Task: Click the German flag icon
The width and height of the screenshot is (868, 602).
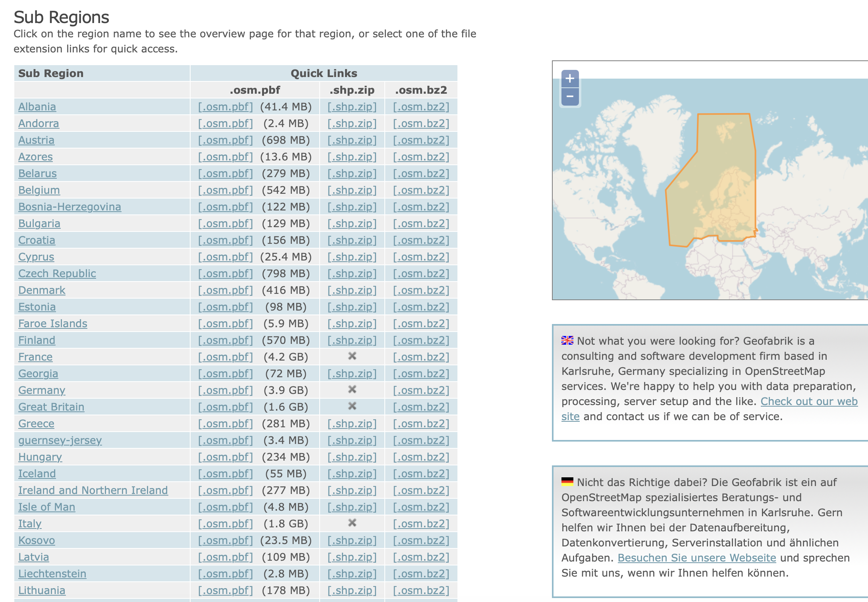Action: (x=567, y=482)
